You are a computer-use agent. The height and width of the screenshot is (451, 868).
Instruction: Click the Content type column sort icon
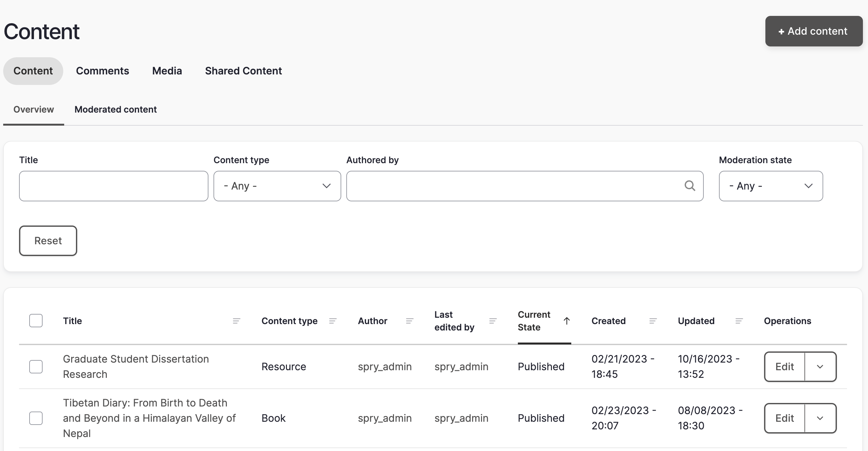(333, 321)
